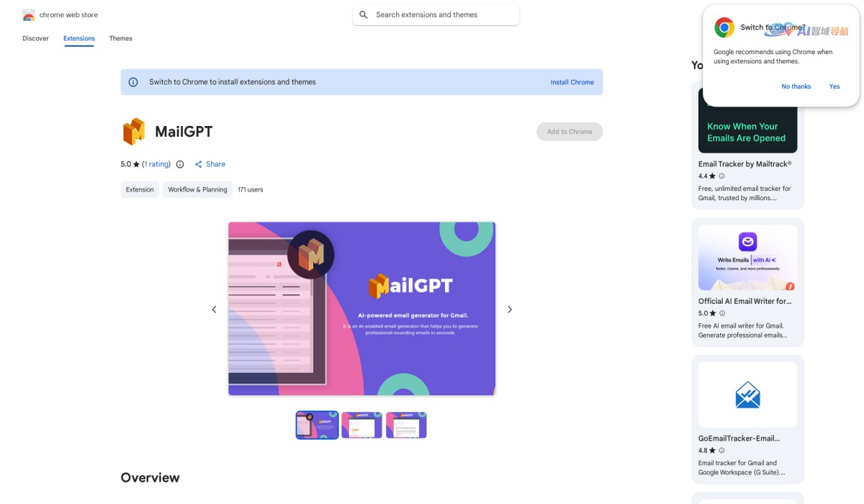This screenshot has width=864, height=504.
Task: Click Install Chrome in the banner
Action: coord(572,82)
